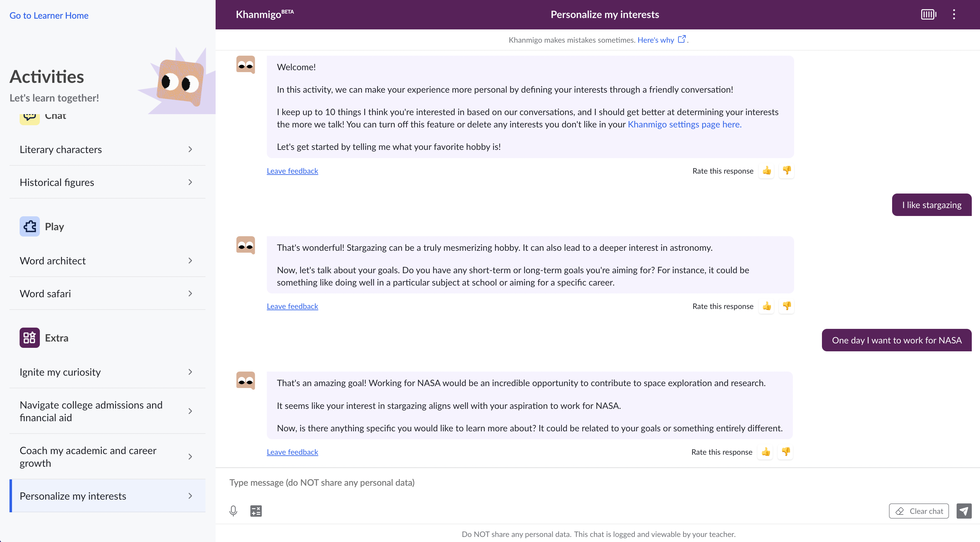Click the microphone voice input icon
The image size is (980, 542).
point(233,511)
